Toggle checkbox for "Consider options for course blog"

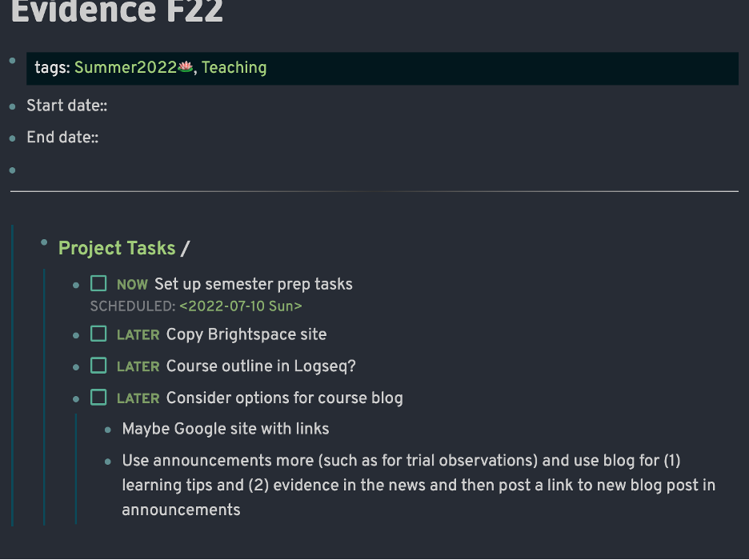98,397
